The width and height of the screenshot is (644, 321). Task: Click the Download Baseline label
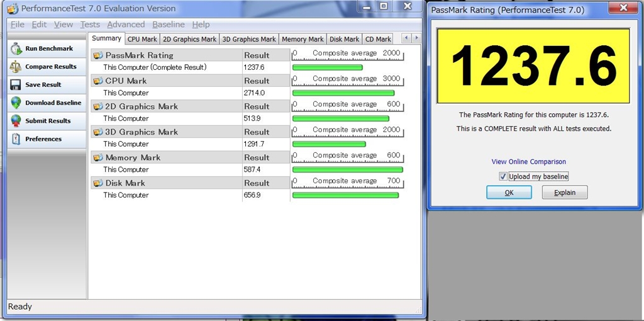coord(53,103)
